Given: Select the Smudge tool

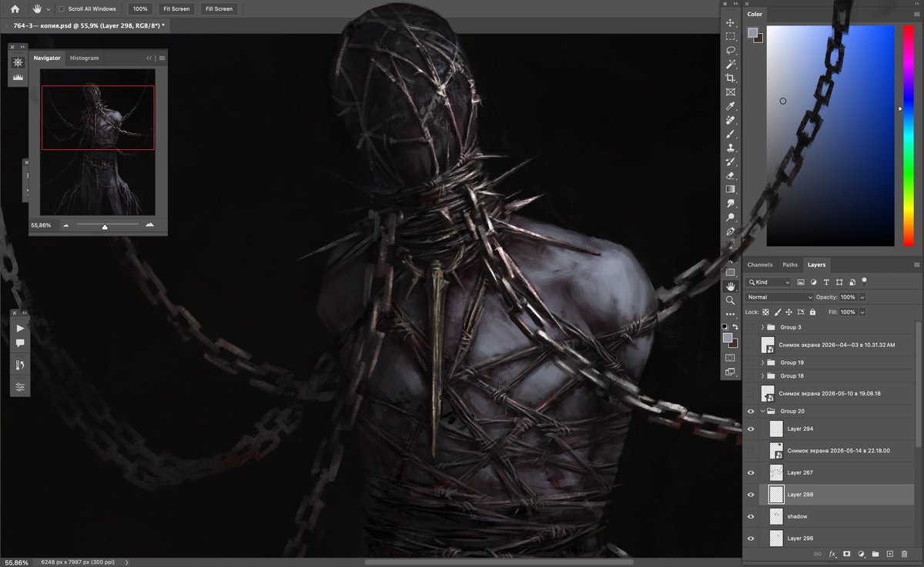Looking at the screenshot, I should [x=731, y=203].
